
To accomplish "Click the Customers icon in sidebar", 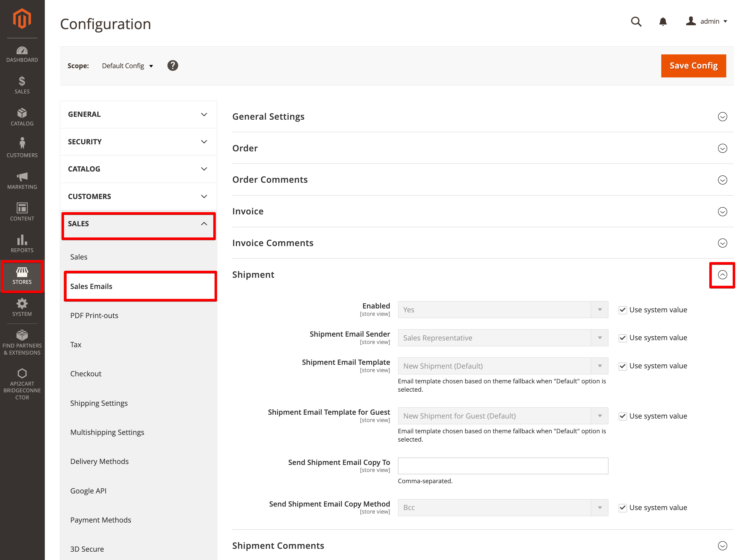I will [22, 148].
